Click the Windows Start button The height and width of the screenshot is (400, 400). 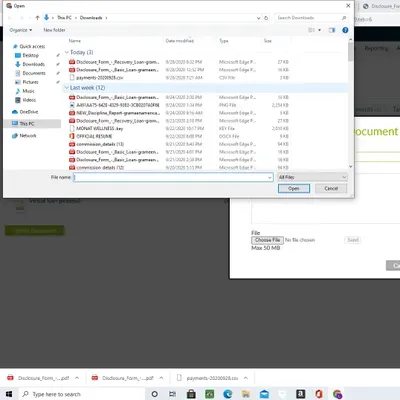click(9, 394)
